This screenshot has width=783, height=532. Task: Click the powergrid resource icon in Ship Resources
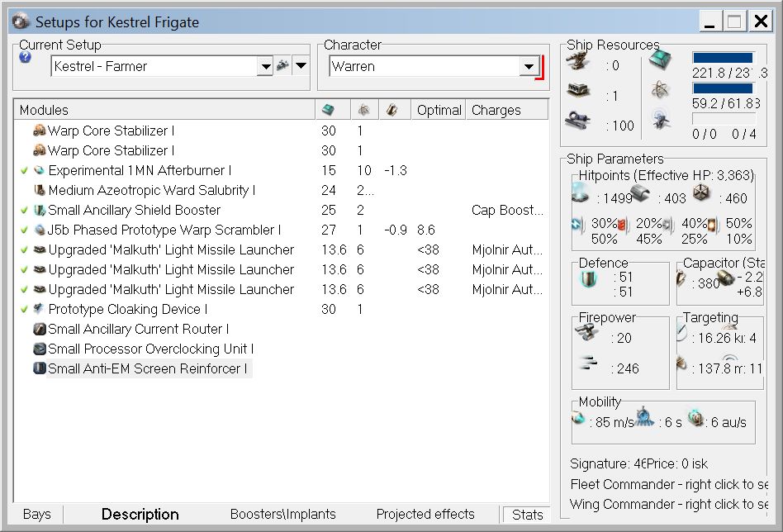(660, 90)
